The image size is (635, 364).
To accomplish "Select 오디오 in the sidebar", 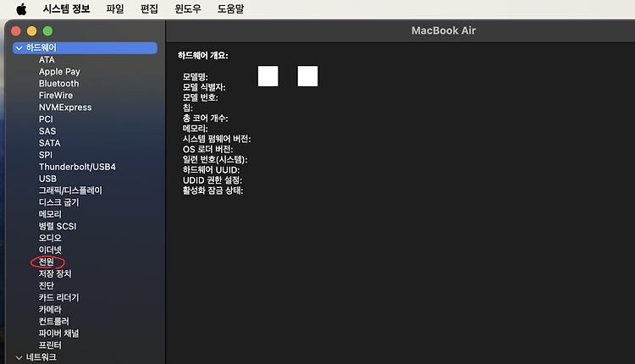I will 50,238.
